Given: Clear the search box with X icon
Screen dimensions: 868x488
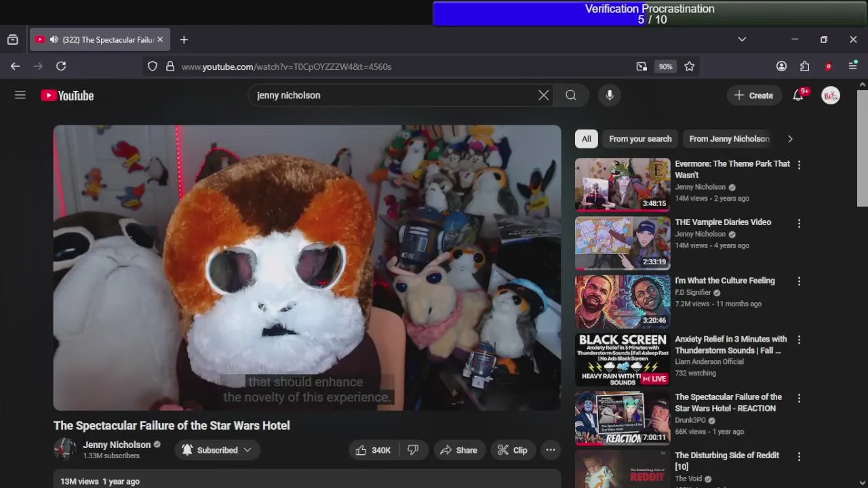Looking at the screenshot, I should [543, 96].
